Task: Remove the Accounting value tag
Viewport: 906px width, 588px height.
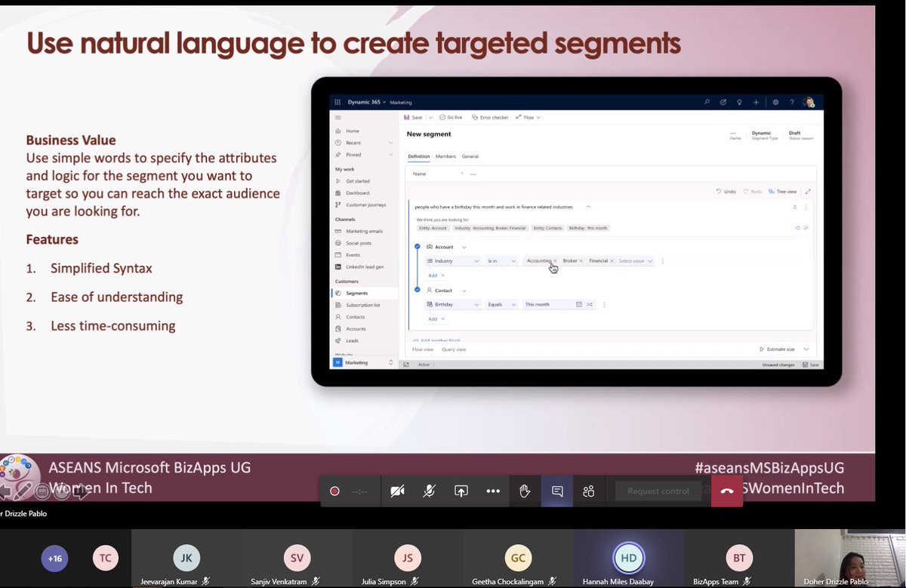Action: click(555, 261)
